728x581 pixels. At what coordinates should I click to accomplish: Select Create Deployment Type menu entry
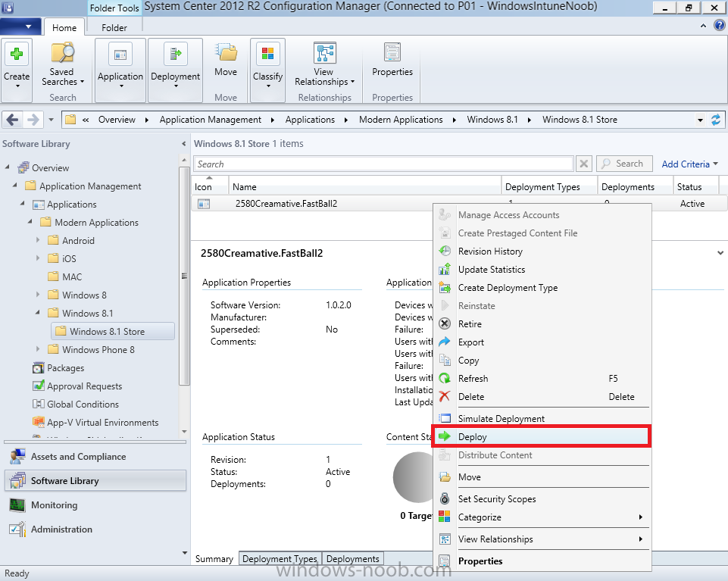pyautogui.click(x=542, y=288)
